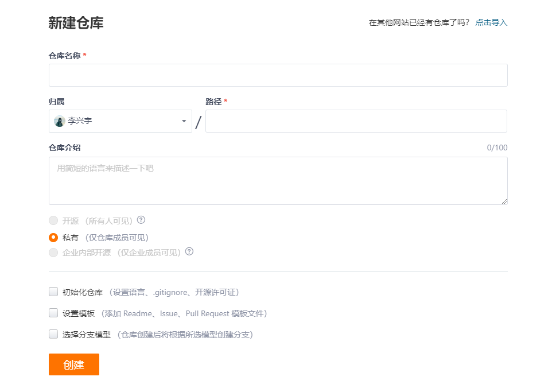Click the 新建仓库 page heading
This screenshot has width=556, height=392.
[76, 23]
